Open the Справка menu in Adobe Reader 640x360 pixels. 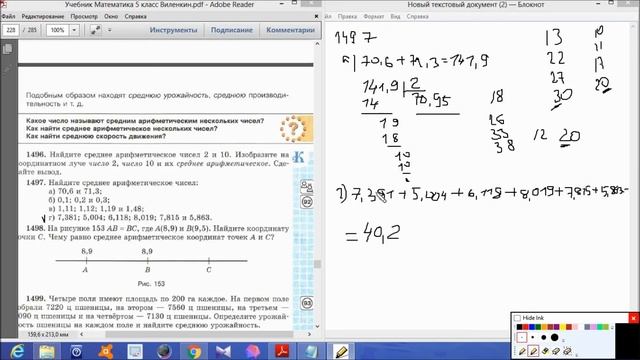pyautogui.click(x=136, y=17)
